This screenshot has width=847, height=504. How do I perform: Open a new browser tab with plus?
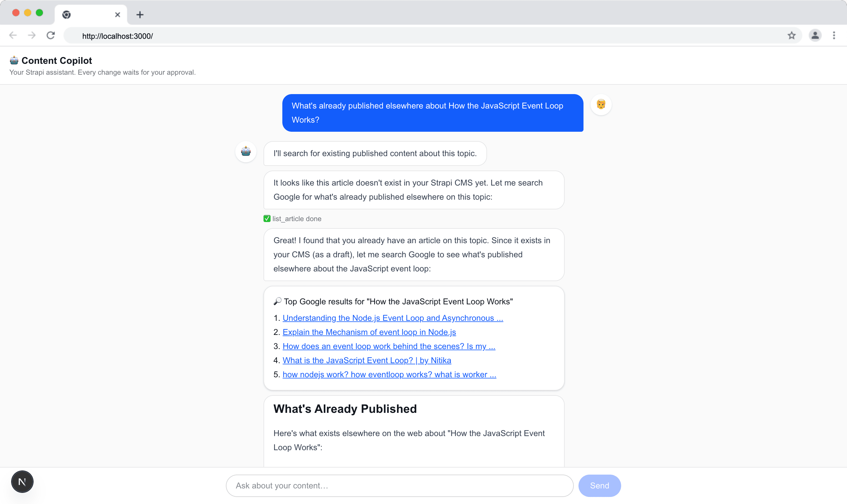140,15
